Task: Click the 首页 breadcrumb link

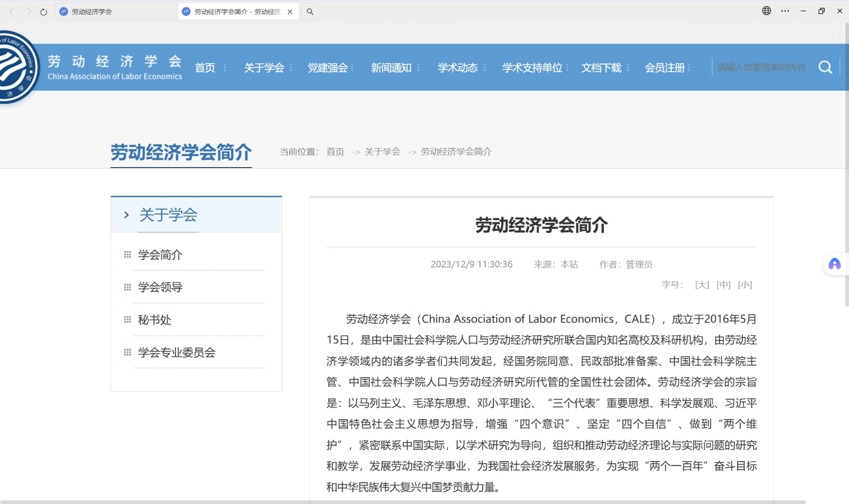Action: click(335, 152)
